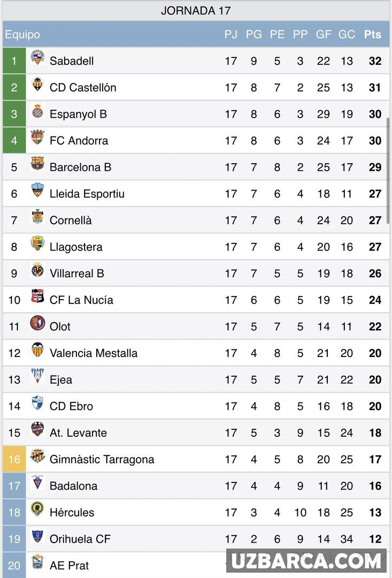The width and height of the screenshot is (392, 578).
Task: Click the Valencia Mestalla crest icon
Action: [37, 350]
